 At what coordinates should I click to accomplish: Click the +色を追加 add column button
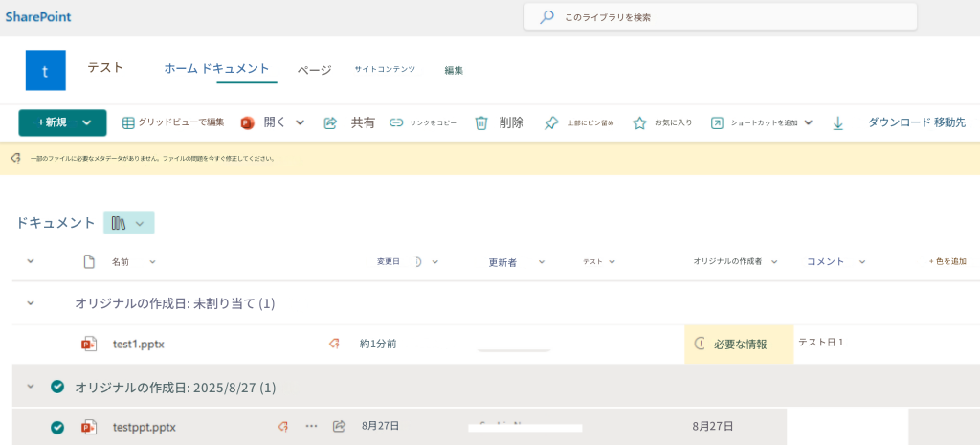tap(947, 262)
